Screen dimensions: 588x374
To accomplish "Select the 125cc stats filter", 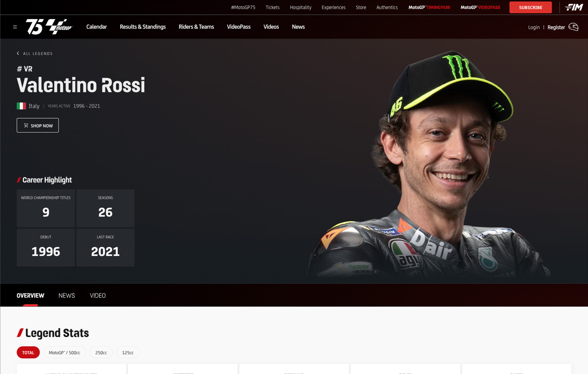I will pyautogui.click(x=128, y=352).
